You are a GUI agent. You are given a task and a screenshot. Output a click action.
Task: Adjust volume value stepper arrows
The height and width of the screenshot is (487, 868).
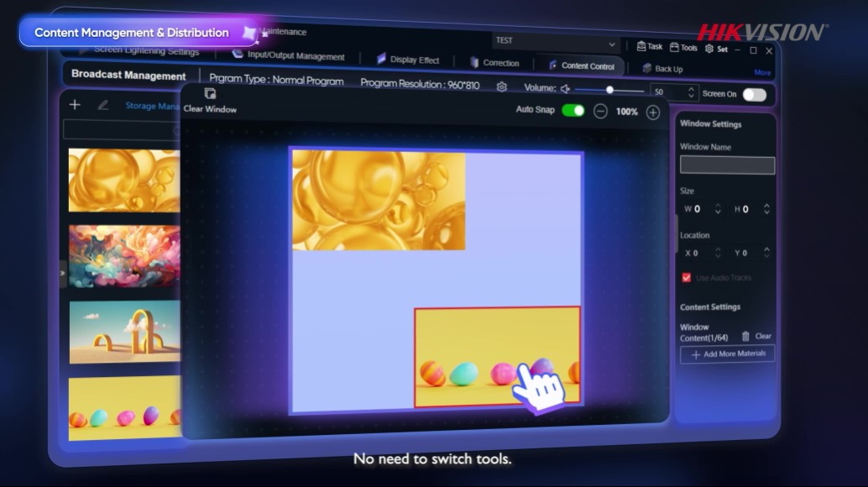tap(691, 92)
